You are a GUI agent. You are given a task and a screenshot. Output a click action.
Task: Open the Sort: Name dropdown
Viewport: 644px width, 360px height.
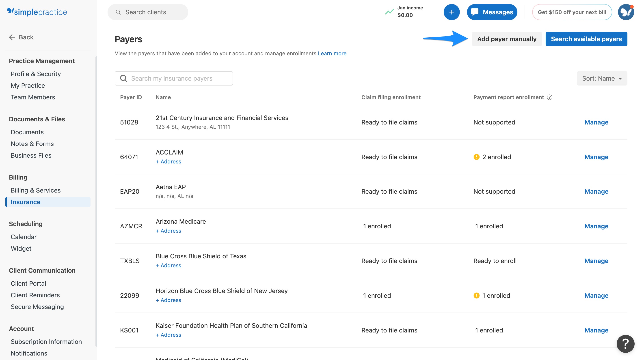click(602, 78)
